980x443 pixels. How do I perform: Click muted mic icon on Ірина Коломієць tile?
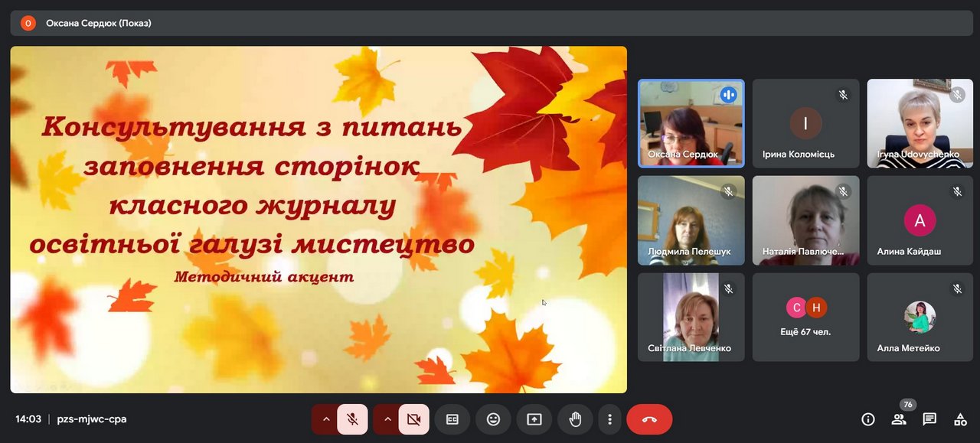coord(843,95)
